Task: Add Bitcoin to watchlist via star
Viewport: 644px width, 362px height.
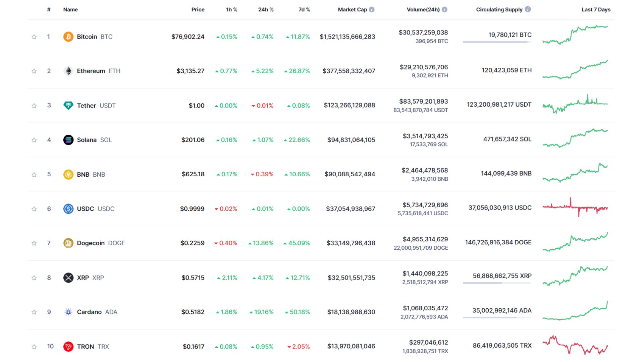Action: pos(34,37)
